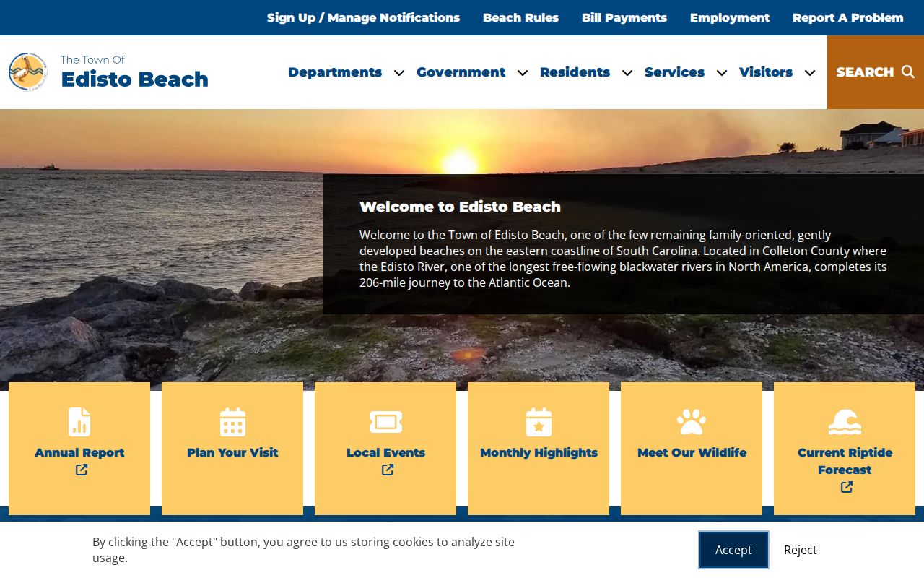924x578 pixels.
Task: Click the Welcome to Edisto Beach heading
Action: (460, 207)
